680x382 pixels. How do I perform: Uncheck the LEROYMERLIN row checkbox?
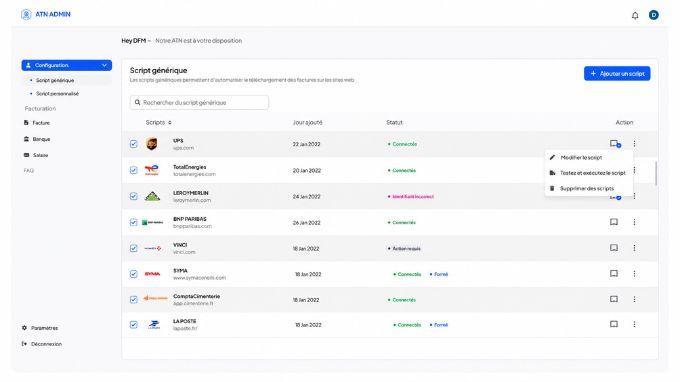click(x=134, y=196)
